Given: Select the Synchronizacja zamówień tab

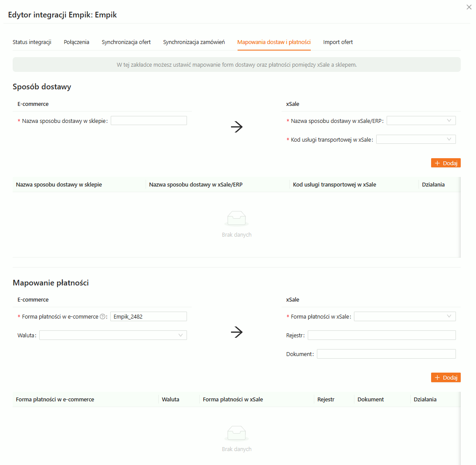Looking at the screenshot, I should pyautogui.click(x=194, y=42).
